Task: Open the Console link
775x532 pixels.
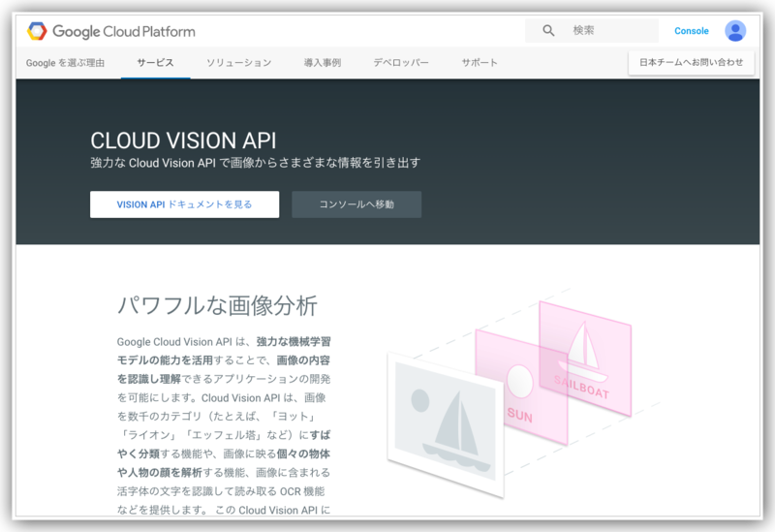Action: [692, 31]
